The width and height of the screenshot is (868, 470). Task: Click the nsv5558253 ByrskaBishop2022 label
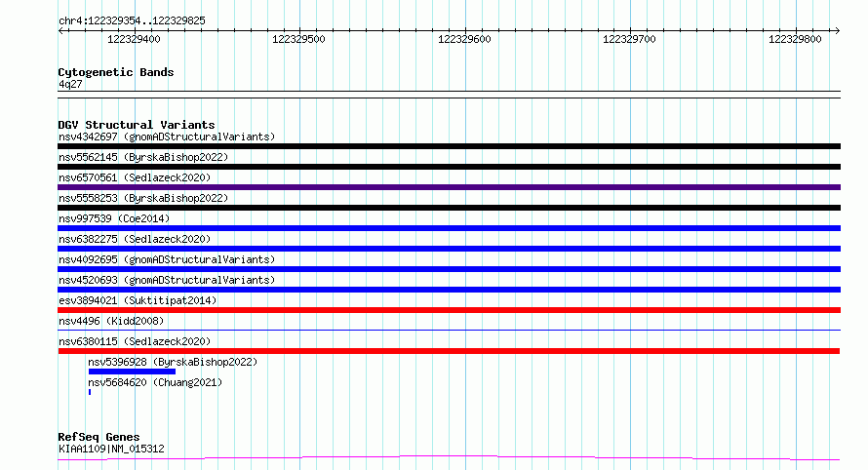tap(143, 198)
